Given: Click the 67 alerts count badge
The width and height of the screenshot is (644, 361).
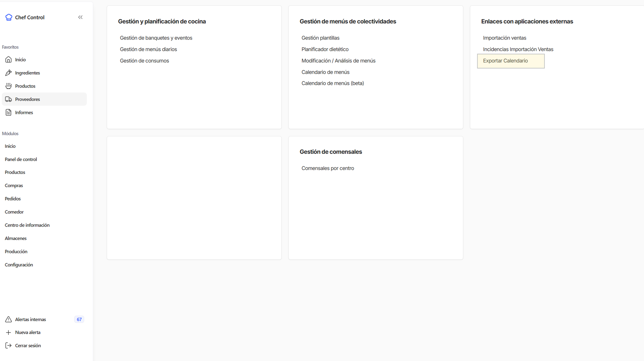Looking at the screenshot, I should point(79,319).
